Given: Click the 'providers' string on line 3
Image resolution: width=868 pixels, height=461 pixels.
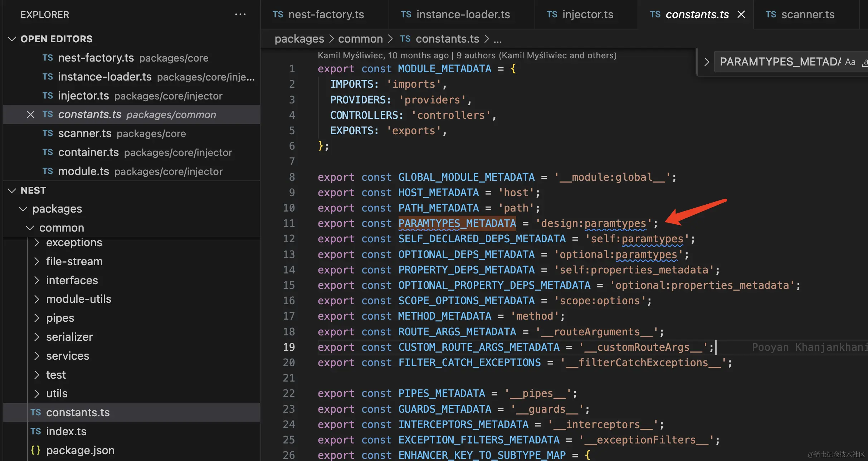Looking at the screenshot, I should click(432, 100).
